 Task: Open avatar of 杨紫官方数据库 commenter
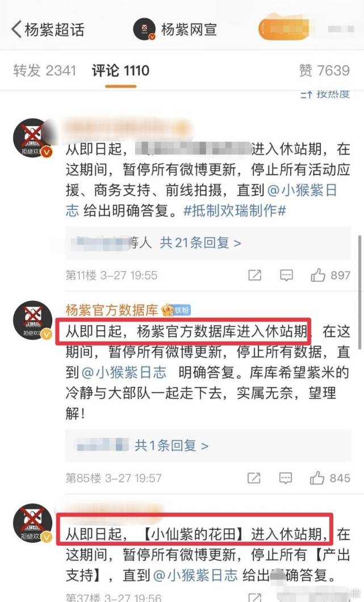tap(32, 320)
